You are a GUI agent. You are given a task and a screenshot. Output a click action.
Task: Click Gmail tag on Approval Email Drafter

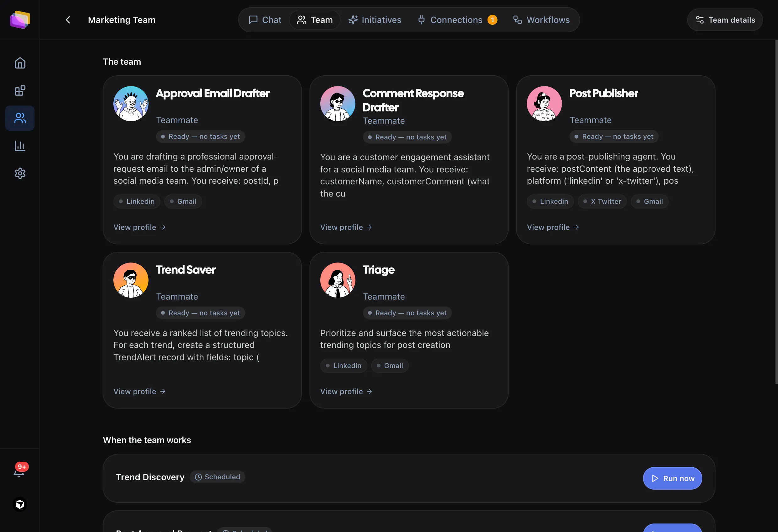tap(183, 202)
